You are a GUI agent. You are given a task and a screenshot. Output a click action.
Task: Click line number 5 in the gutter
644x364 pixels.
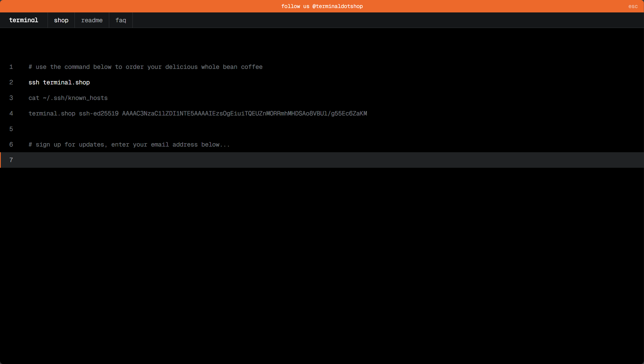click(11, 129)
